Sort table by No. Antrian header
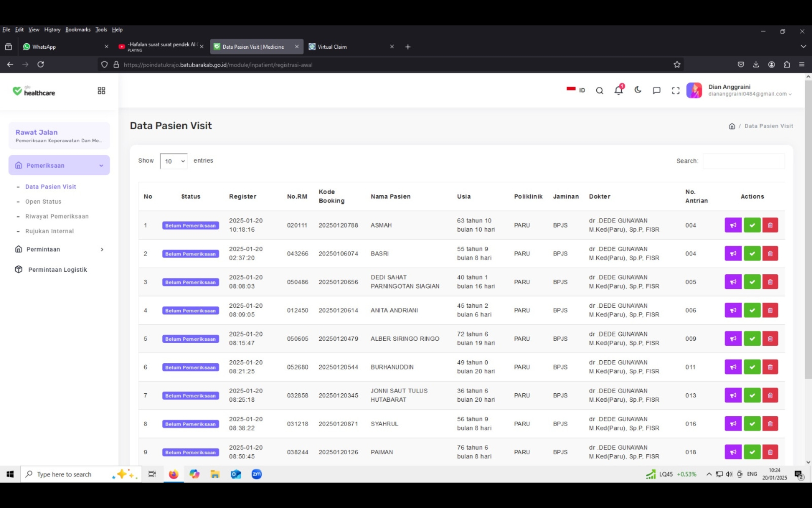Screen dimensions: 812x508 coord(696,196)
